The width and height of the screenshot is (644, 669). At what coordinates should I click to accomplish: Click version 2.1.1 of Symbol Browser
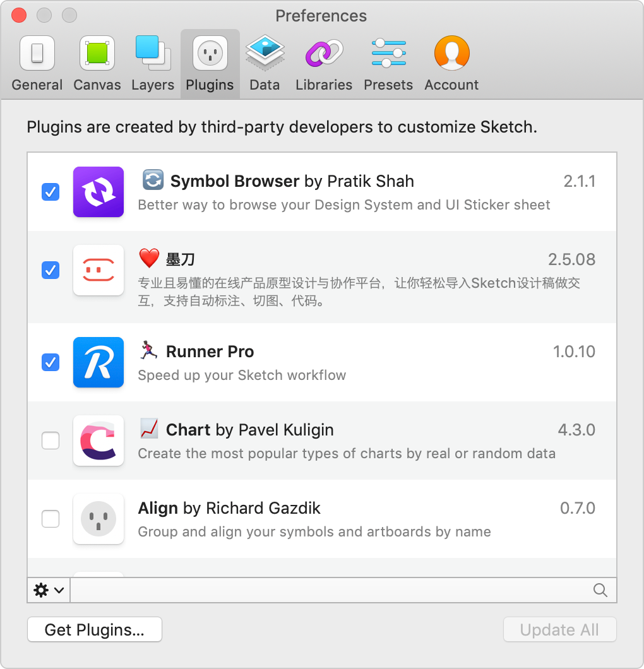click(x=579, y=181)
